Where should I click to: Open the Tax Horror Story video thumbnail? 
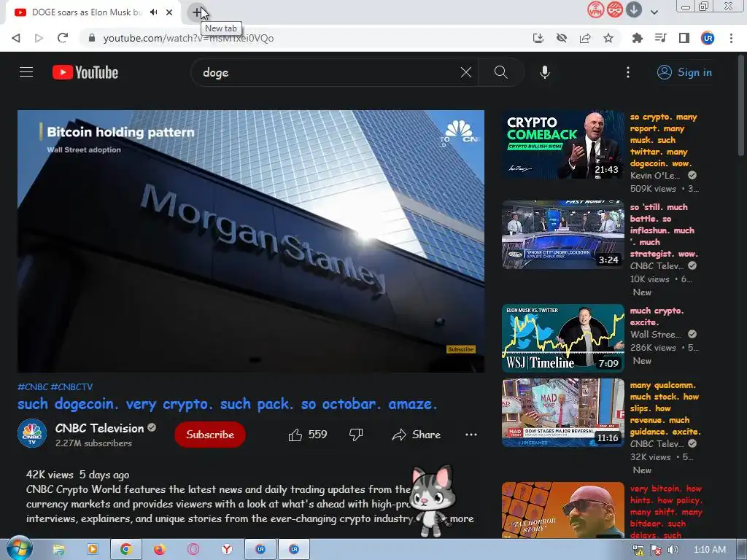coord(562,510)
